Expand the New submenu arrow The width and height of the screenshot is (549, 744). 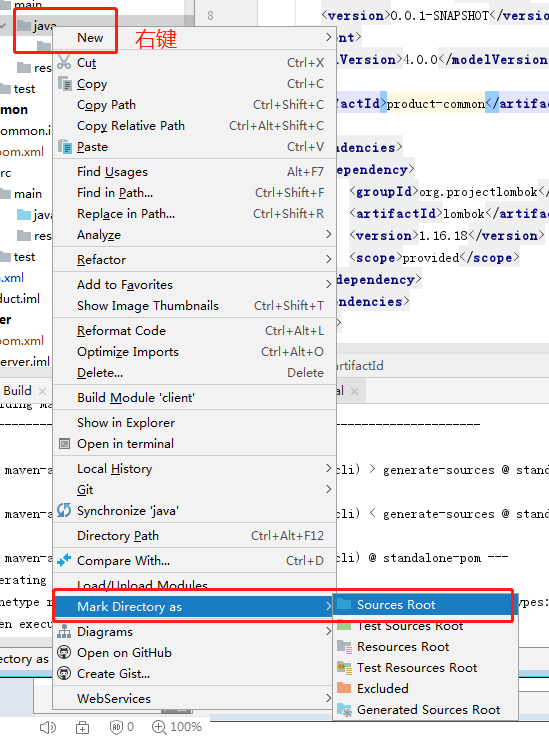click(x=328, y=37)
